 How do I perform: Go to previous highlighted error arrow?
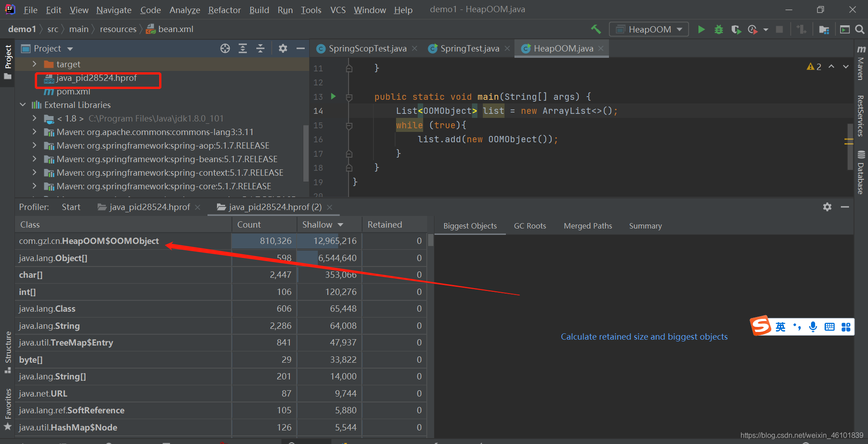[x=831, y=66]
